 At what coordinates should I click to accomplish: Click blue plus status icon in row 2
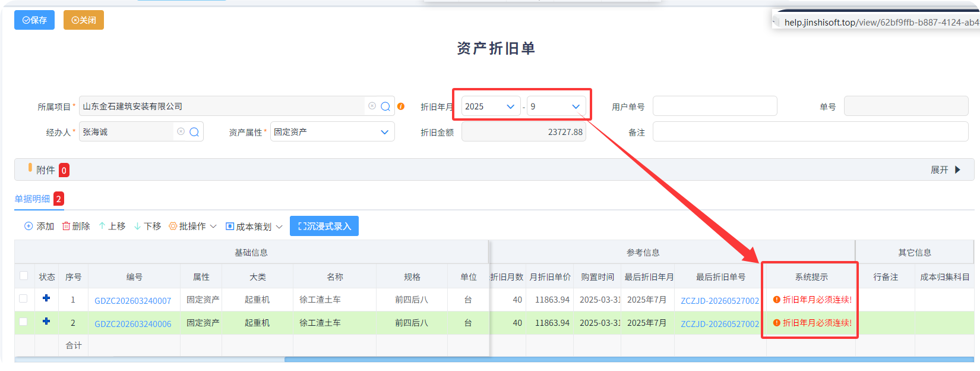pyautogui.click(x=46, y=321)
